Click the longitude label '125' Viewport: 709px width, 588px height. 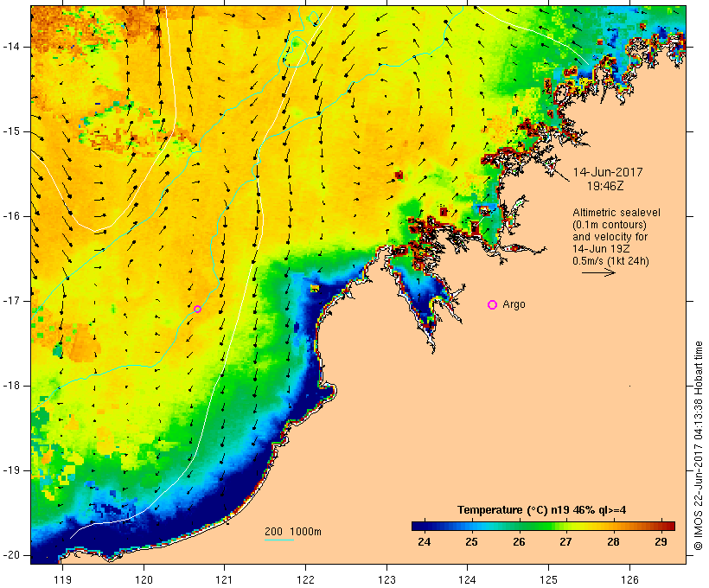(548, 579)
